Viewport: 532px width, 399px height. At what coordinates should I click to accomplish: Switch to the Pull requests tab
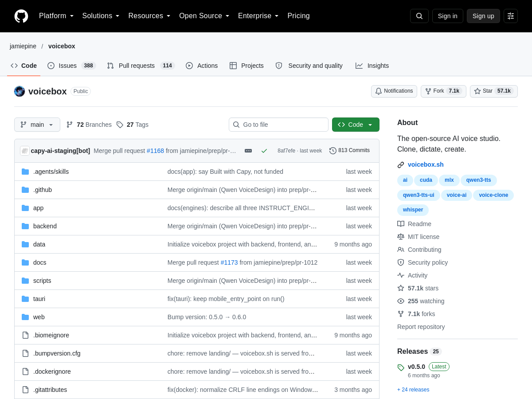141,66
